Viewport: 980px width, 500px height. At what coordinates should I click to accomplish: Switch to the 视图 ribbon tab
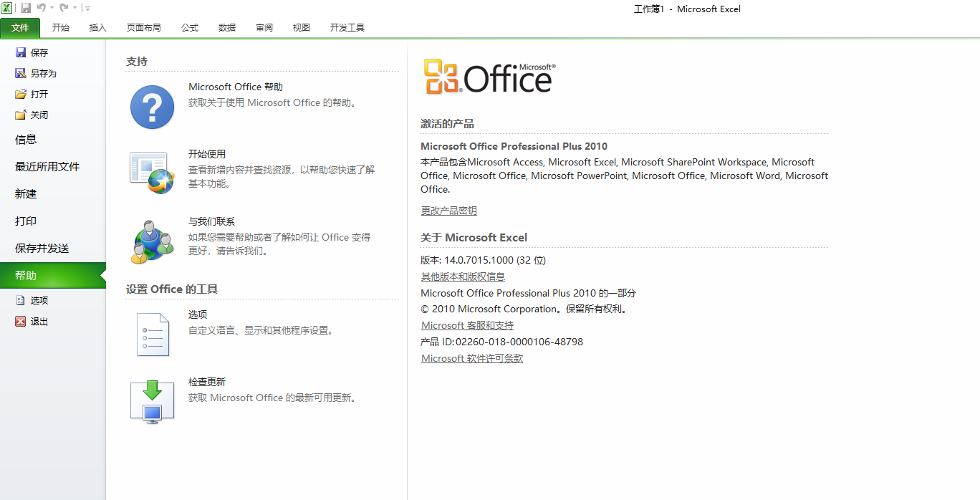point(302,28)
